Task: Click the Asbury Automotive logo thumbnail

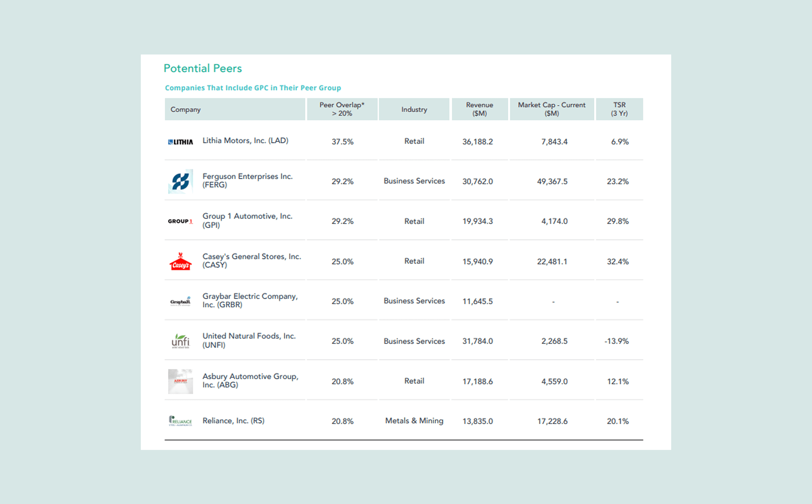Action: click(x=180, y=381)
